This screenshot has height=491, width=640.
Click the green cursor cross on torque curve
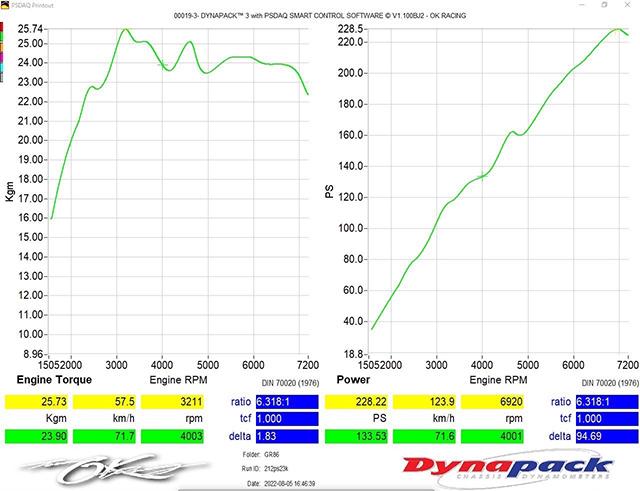click(162, 64)
